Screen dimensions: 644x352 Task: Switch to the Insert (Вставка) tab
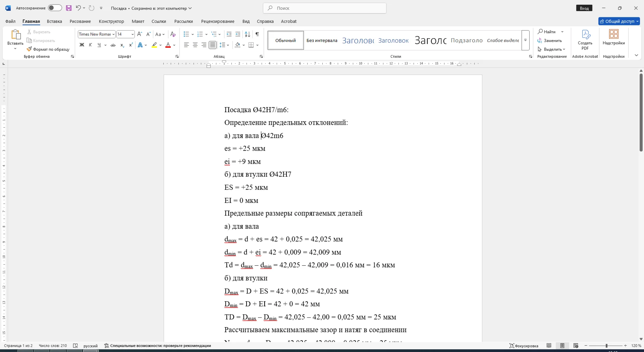(54, 21)
